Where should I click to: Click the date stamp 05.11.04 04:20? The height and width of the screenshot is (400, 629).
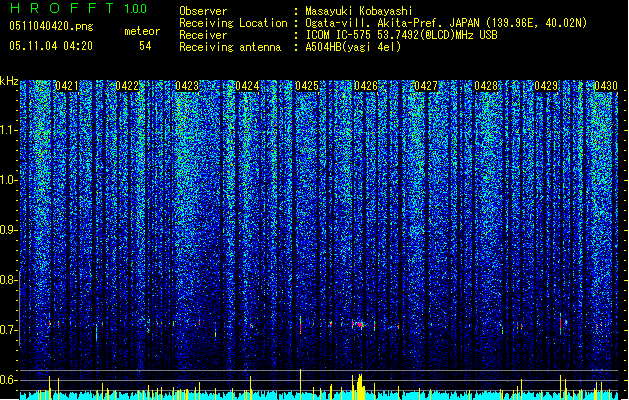(51, 46)
